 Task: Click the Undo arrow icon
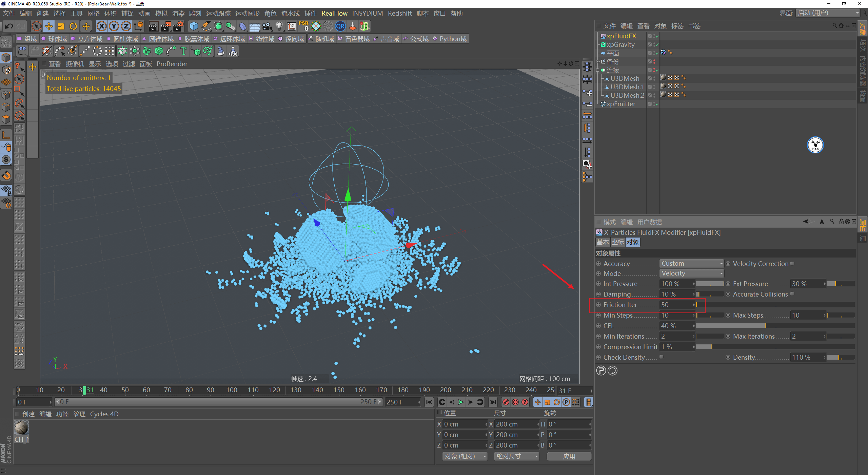point(9,26)
